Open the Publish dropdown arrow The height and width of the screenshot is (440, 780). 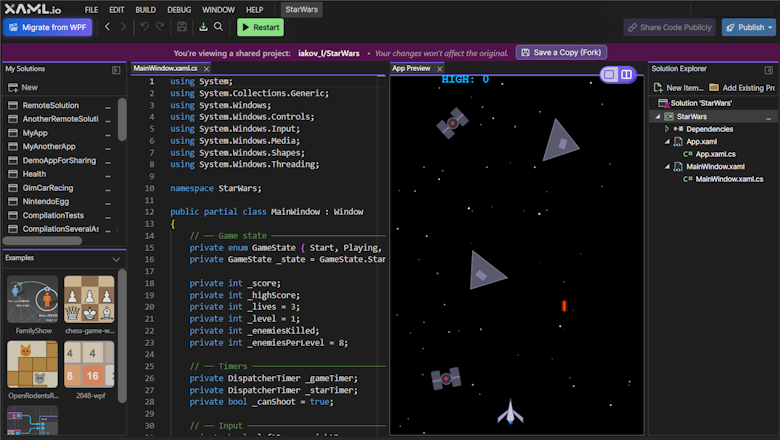771,27
